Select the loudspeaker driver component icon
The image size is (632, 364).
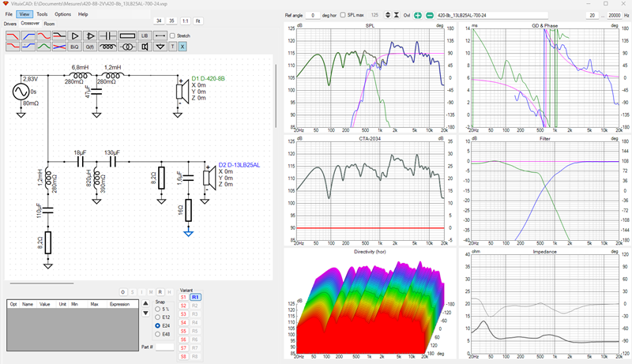tap(145, 47)
